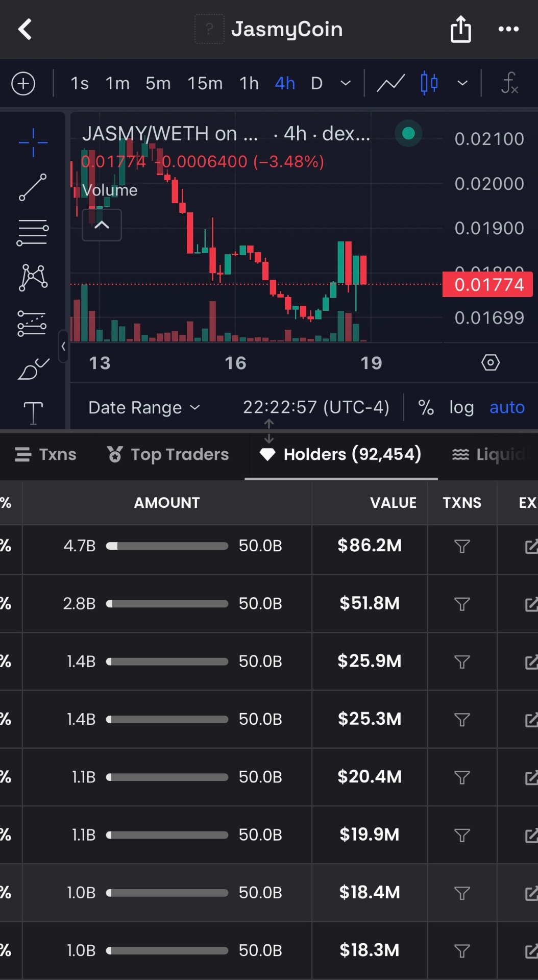Select the pattern XABCD tool

(x=33, y=278)
